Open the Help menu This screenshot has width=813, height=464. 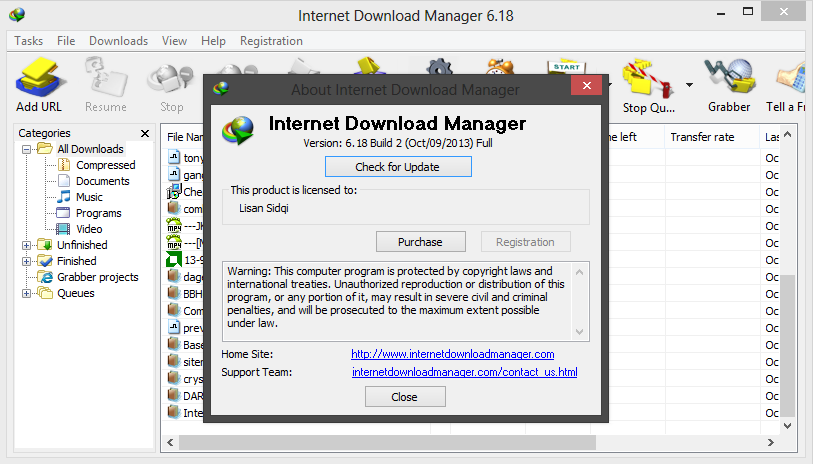[213, 40]
